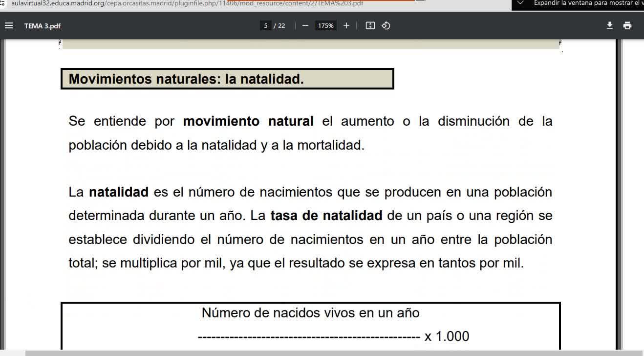The image size is (644, 356).
Task: Click the line 'Número de nacidos vivos en un año'
Action: click(311, 313)
